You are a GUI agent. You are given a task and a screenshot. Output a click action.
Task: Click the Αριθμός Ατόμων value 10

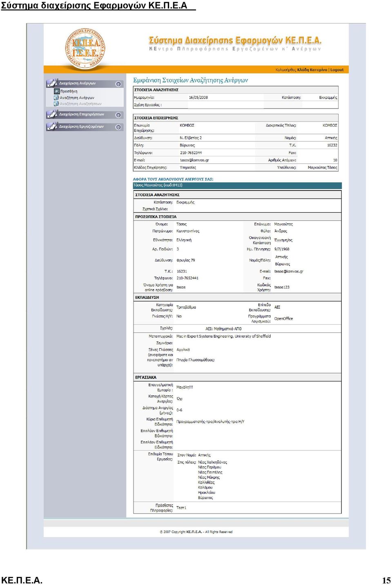(x=335, y=160)
